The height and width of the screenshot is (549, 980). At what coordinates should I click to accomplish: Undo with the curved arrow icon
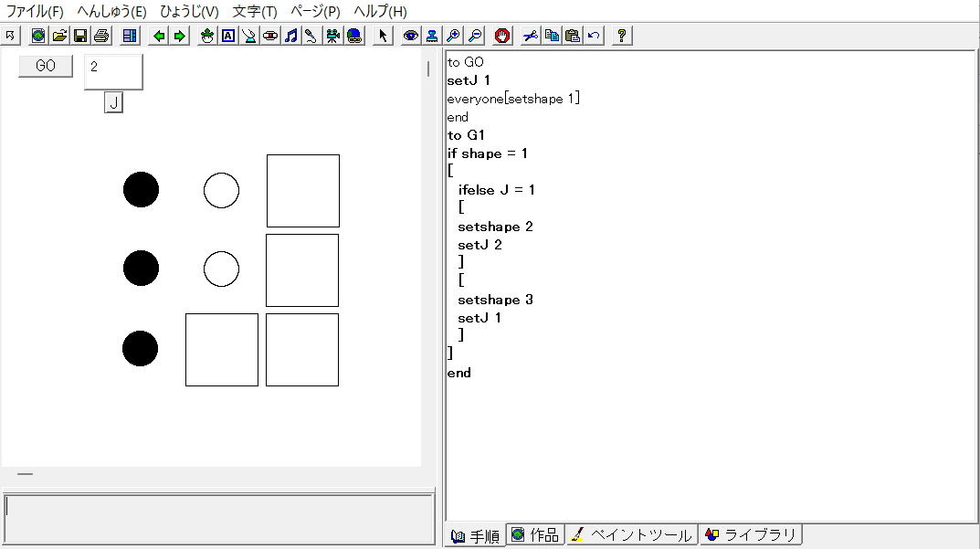(594, 36)
